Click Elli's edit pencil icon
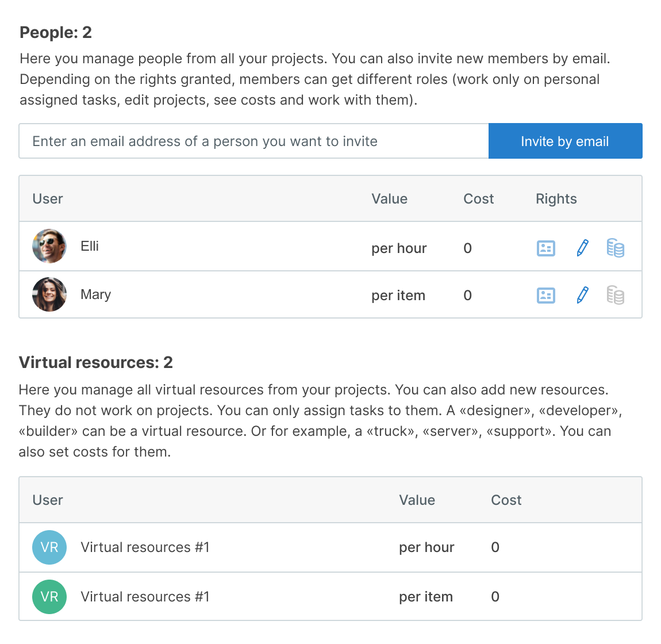Screen dimensions: 661x644 pos(581,248)
